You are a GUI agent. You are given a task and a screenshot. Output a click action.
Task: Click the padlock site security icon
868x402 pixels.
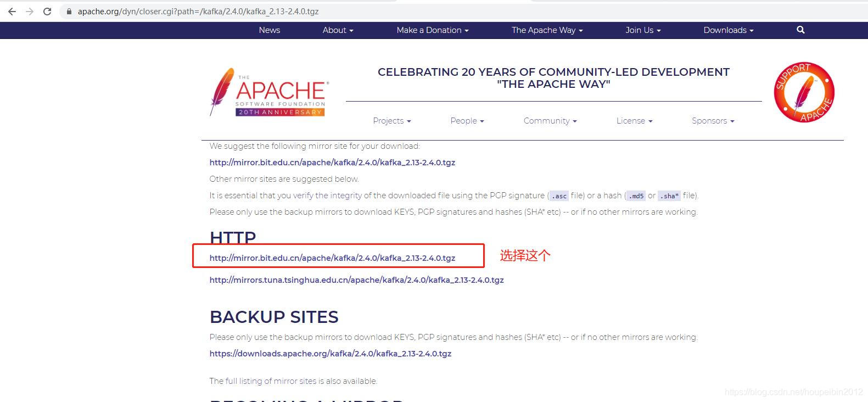[x=69, y=12]
